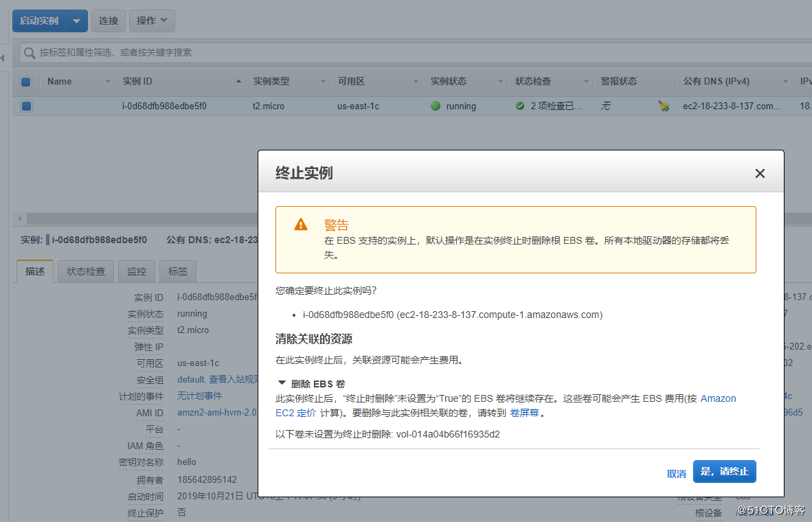Click the t2.micro cell in instance row
Viewport: 812px width, 522px height.
tap(268, 106)
